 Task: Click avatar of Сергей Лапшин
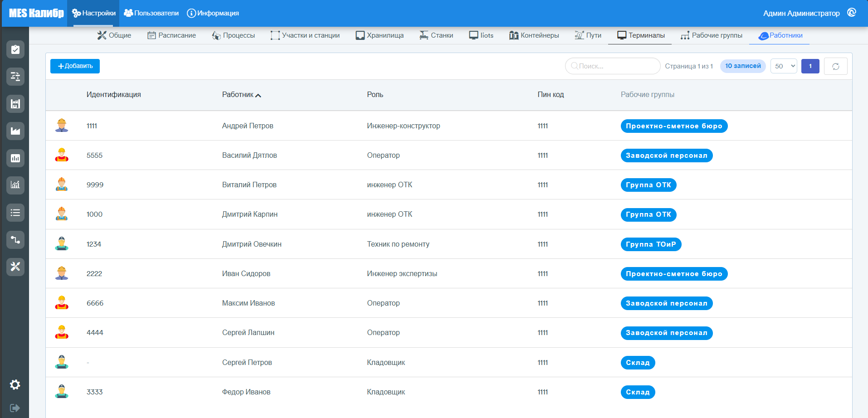[62, 332]
